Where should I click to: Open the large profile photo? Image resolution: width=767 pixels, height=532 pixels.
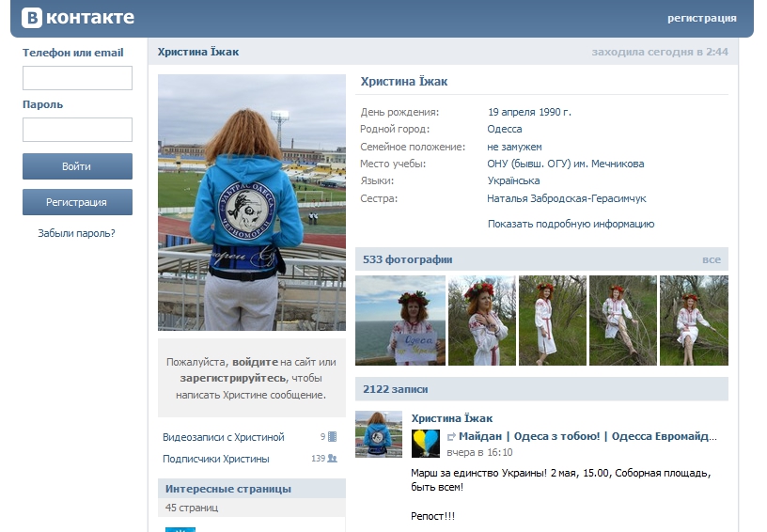[x=252, y=202]
